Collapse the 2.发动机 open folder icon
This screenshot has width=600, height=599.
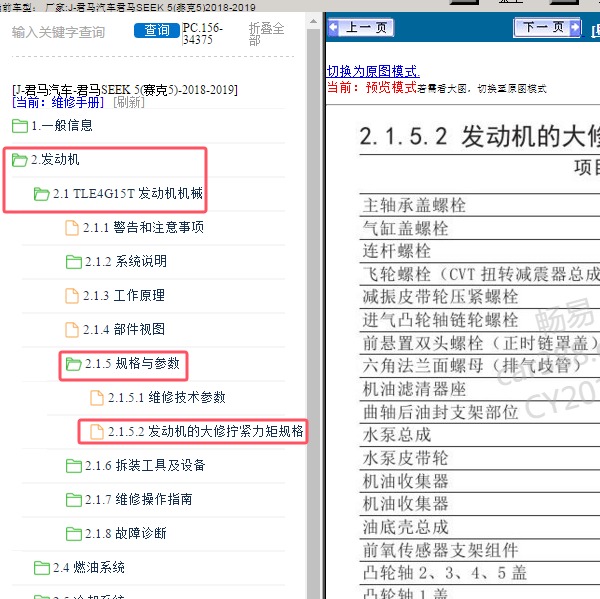pyautogui.click(x=20, y=160)
